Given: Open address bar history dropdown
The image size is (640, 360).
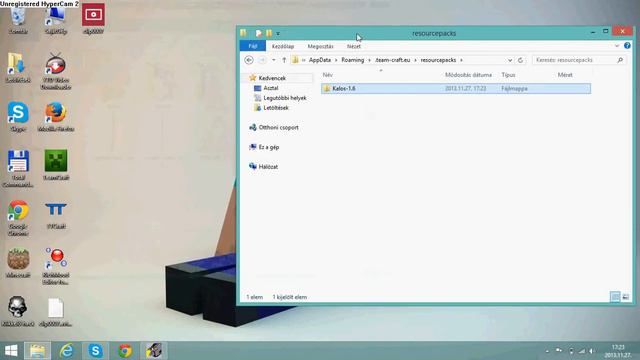Looking at the screenshot, I should click(510, 60).
